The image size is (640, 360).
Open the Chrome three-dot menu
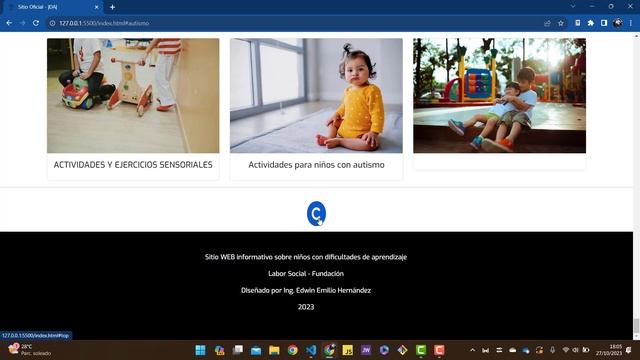tap(631, 23)
